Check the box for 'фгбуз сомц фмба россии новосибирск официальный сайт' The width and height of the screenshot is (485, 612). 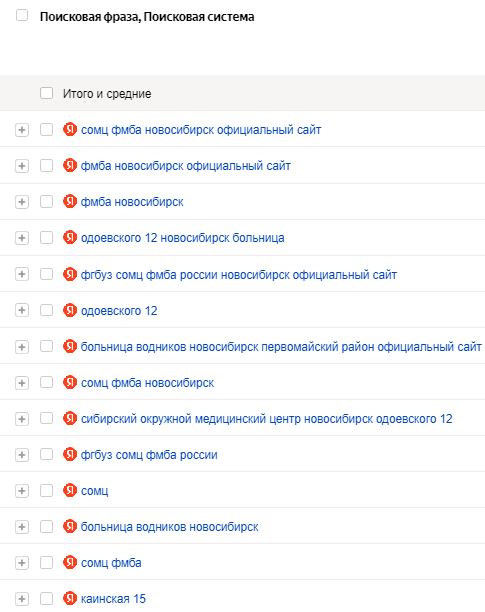click(46, 274)
